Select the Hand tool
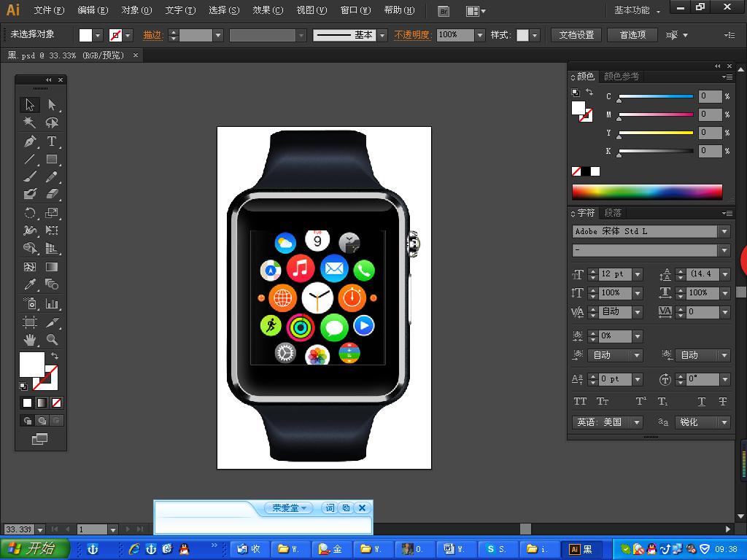 click(29, 340)
